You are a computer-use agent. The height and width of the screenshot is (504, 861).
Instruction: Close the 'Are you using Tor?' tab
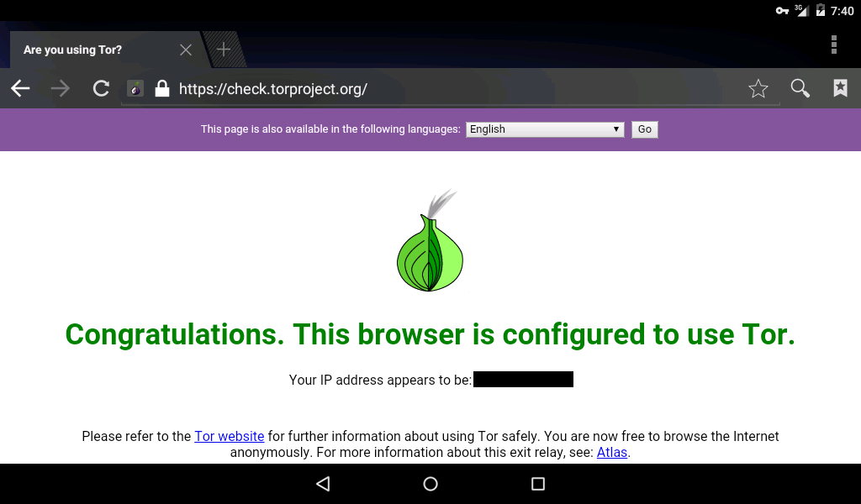pos(186,50)
